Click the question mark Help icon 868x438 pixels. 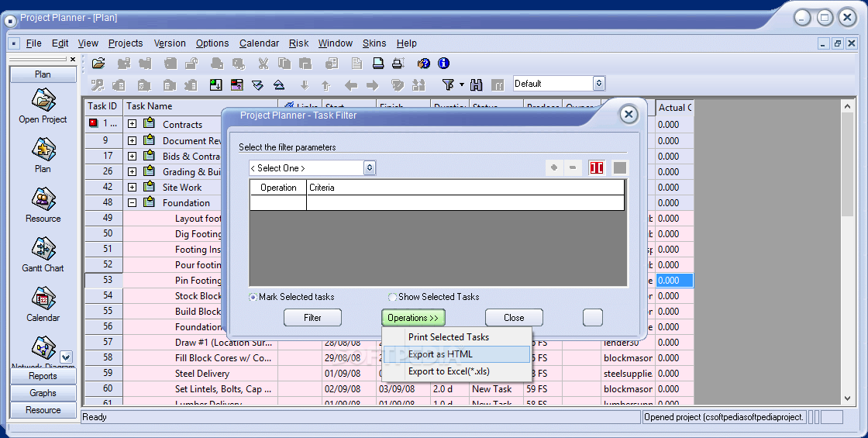(x=423, y=63)
